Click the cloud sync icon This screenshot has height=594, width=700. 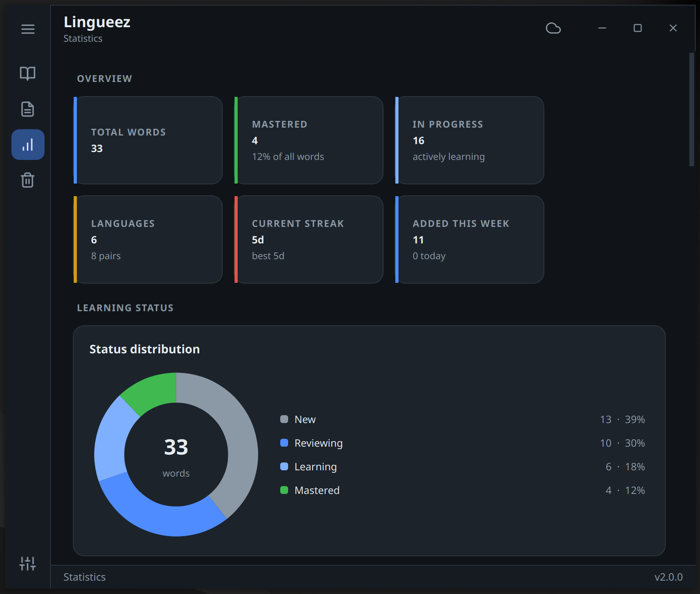pos(553,28)
